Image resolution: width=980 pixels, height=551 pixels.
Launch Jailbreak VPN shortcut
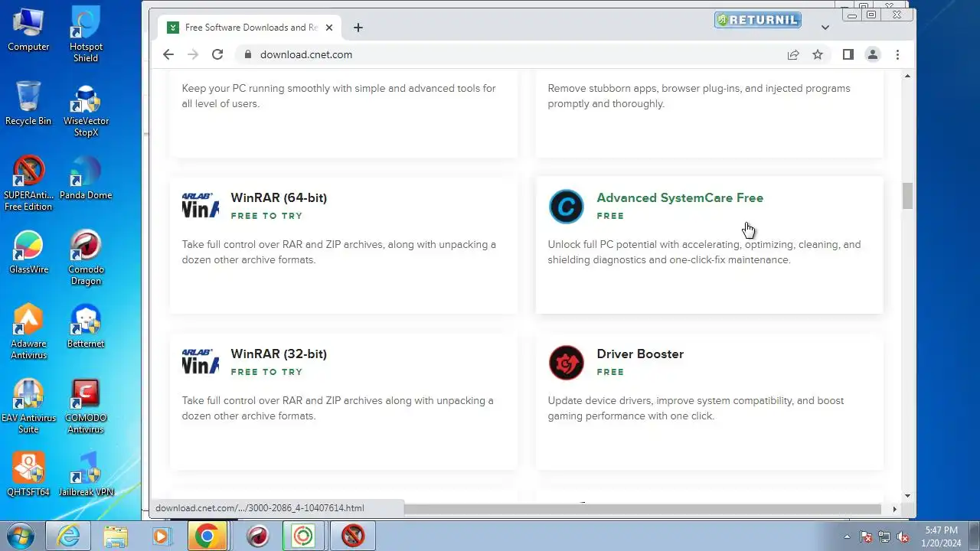coord(86,474)
